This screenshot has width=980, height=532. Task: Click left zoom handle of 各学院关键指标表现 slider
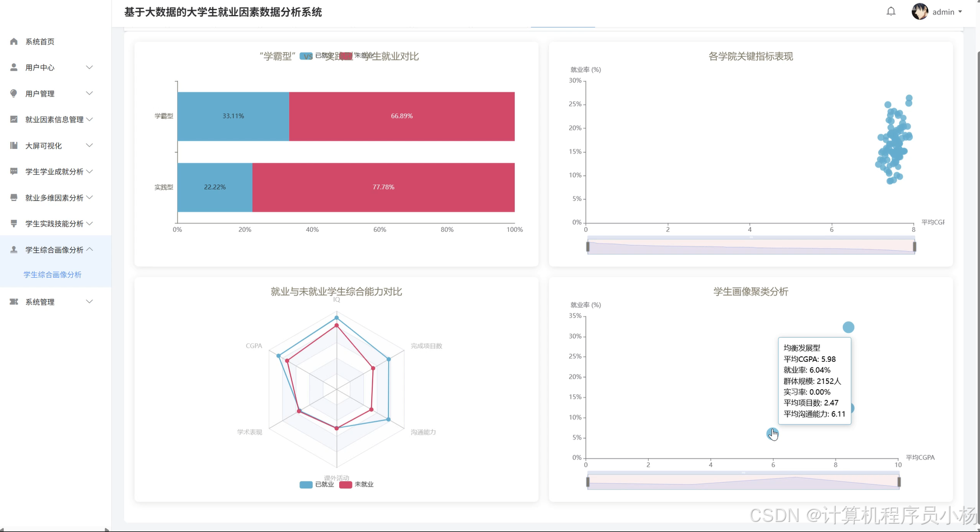(x=588, y=246)
